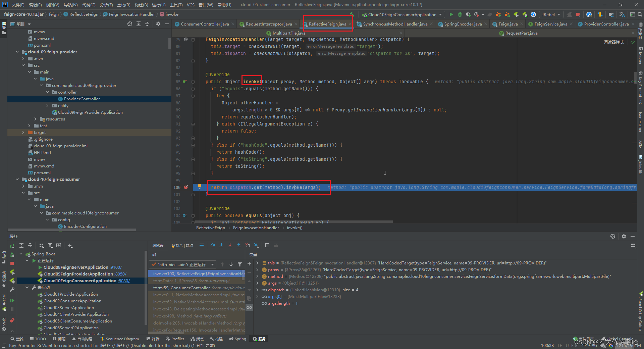Add new watch with plus icon in variables

point(249,264)
